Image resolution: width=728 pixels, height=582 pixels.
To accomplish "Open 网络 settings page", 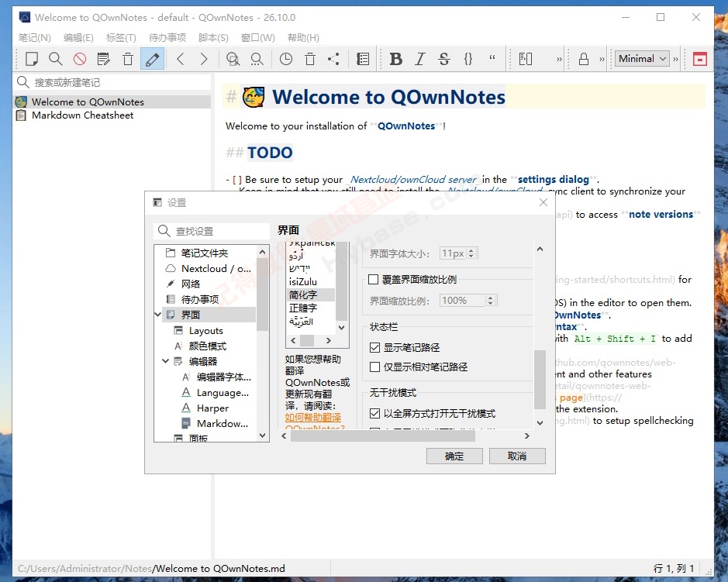I will tap(191, 284).
